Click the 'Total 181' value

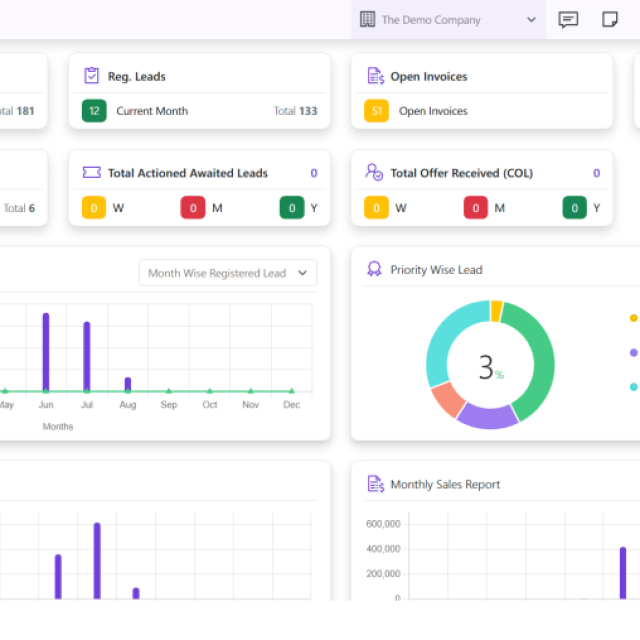(17, 111)
